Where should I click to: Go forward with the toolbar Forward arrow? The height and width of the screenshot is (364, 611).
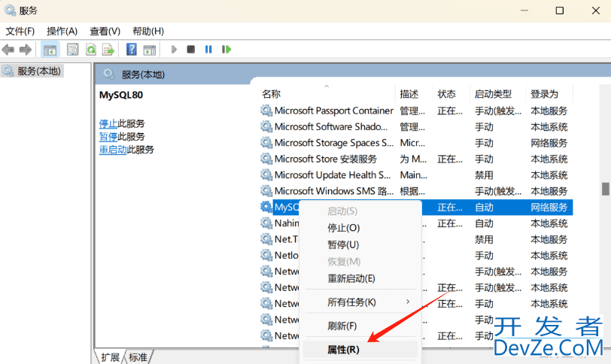(x=26, y=50)
